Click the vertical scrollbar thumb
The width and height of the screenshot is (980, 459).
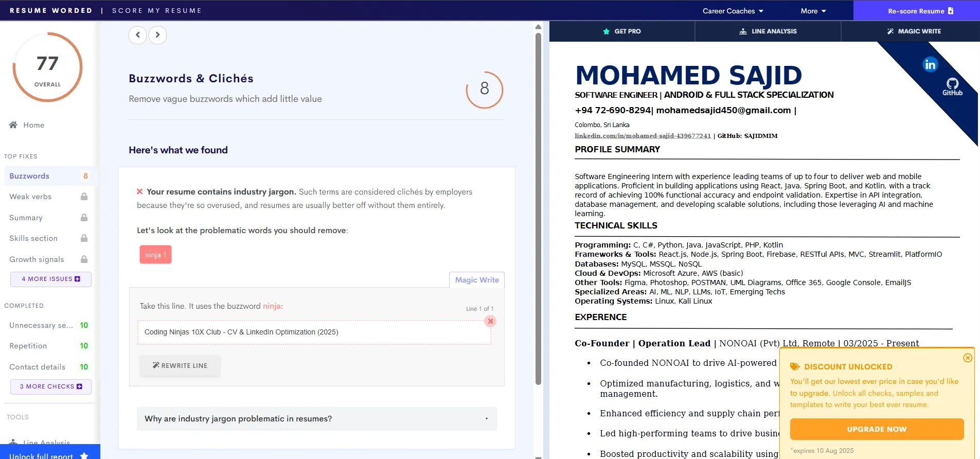tap(538, 208)
